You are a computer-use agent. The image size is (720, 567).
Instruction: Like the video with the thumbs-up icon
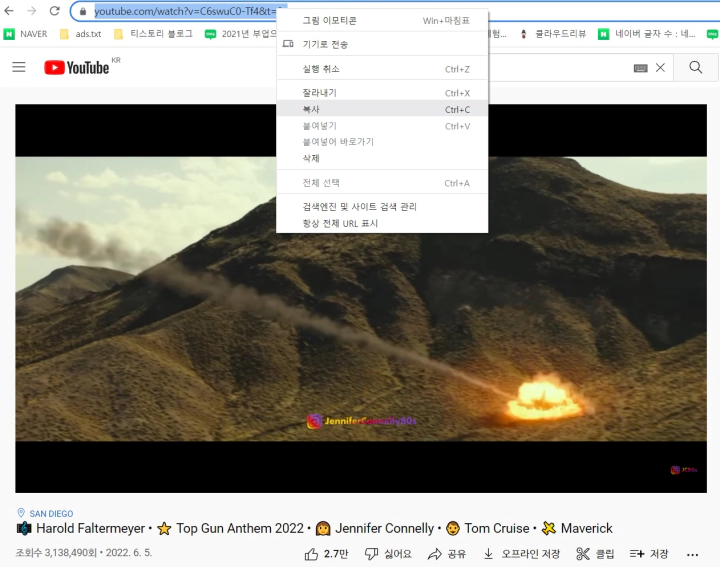(311, 554)
